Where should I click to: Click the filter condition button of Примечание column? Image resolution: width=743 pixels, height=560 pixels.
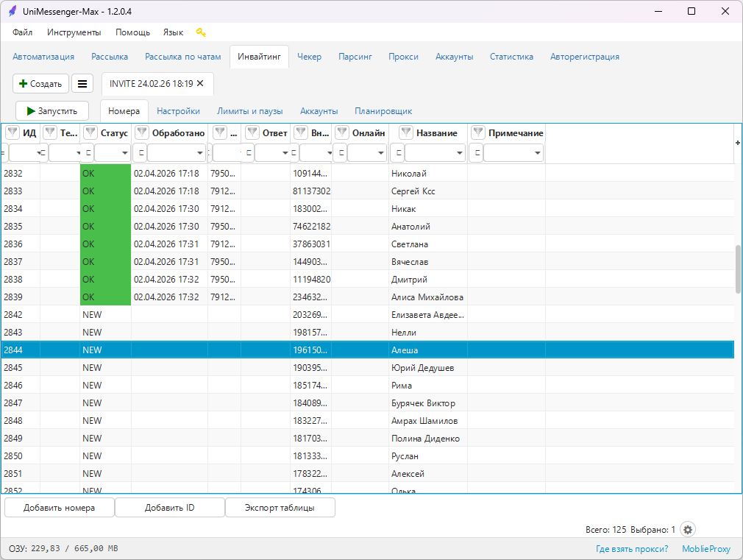(x=477, y=152)
